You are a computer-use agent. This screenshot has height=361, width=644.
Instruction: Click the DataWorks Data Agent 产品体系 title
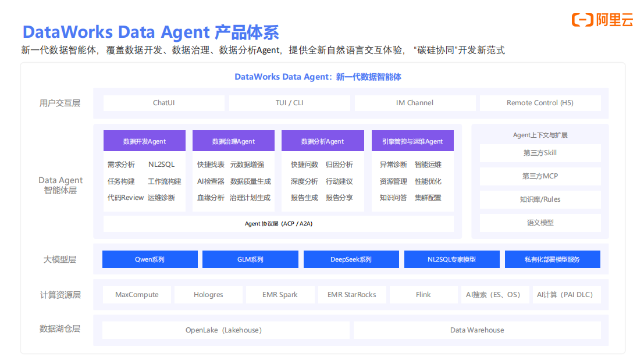coord(151,32)
